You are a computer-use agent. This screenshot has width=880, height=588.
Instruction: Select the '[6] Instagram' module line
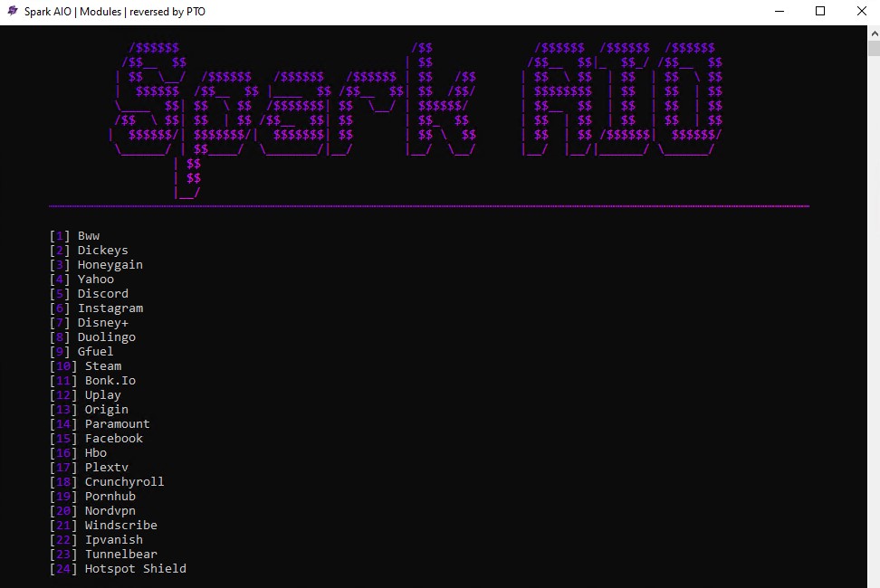[x=97, y=308]
